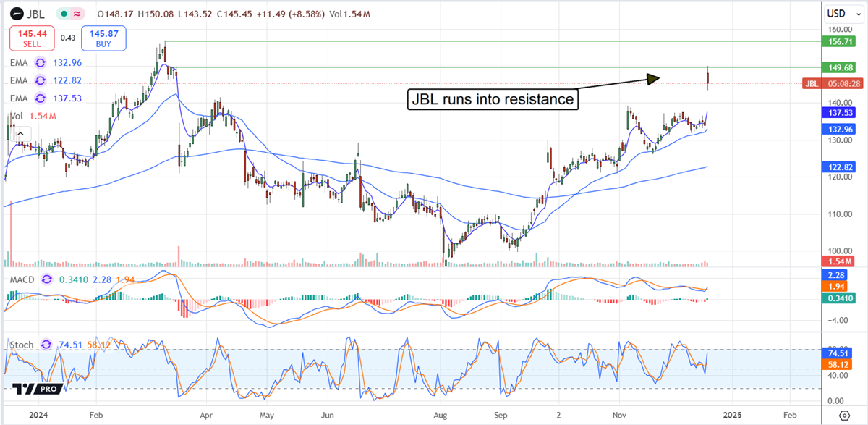Select the Vol 1.54M legend label
Screen dimensions: 868x425
click(x=33, y=116)
